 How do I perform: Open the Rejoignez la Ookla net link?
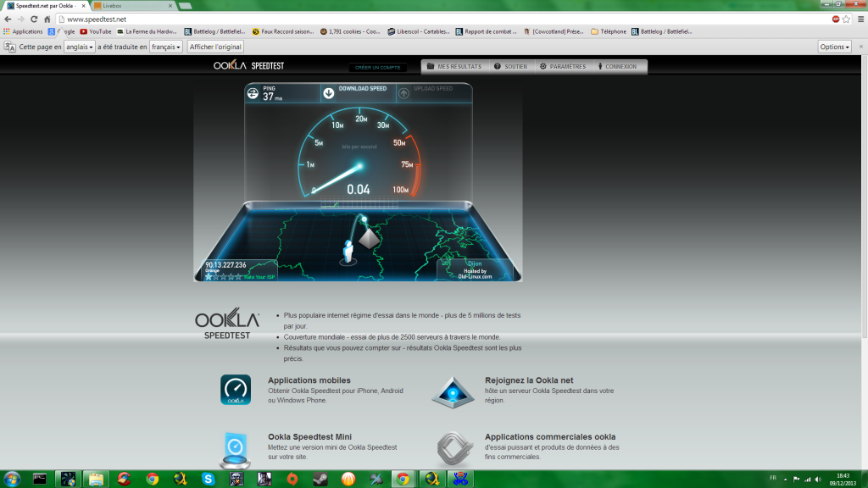coord(529,380)
